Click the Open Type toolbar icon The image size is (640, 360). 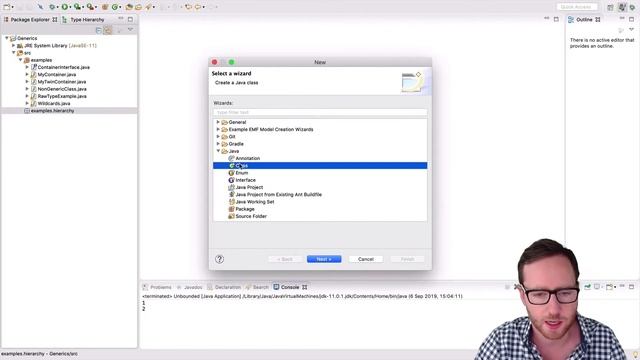129,7
